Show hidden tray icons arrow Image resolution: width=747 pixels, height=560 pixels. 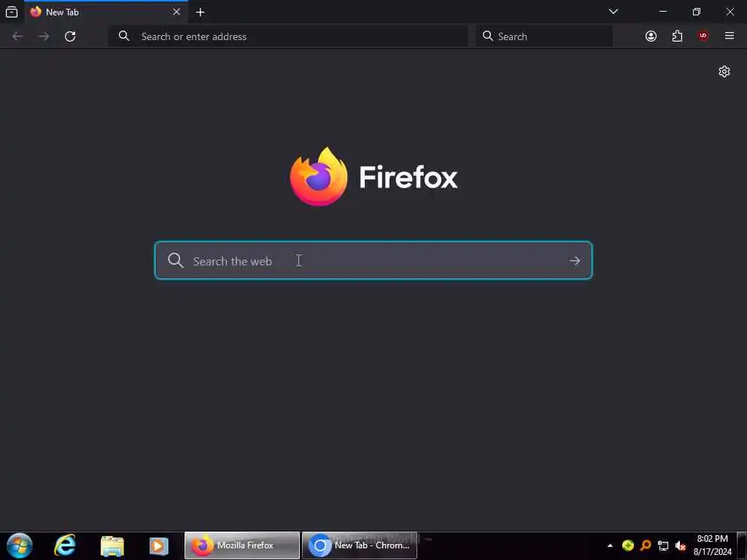(610, 545)
